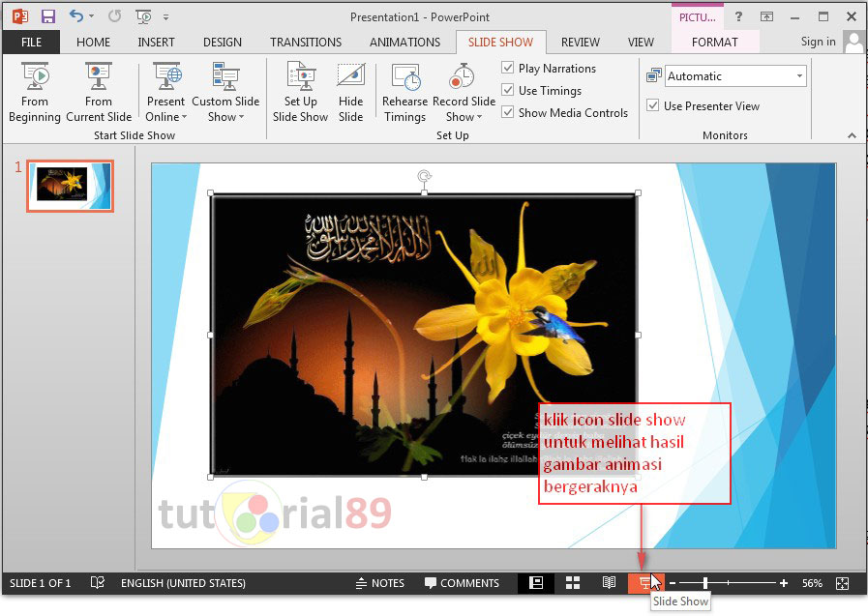Click the user account avatar icon

pos(853,42)
